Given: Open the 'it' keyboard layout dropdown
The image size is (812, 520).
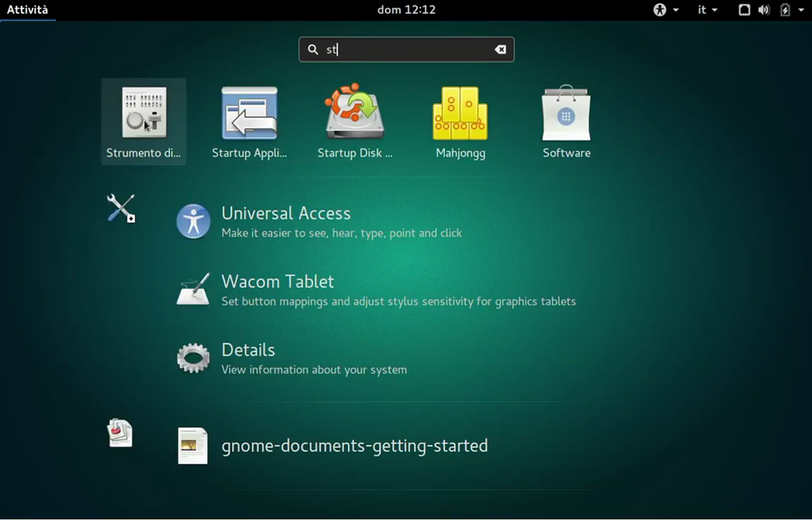Looking at the screenshot, I should [x=706, y=10].
